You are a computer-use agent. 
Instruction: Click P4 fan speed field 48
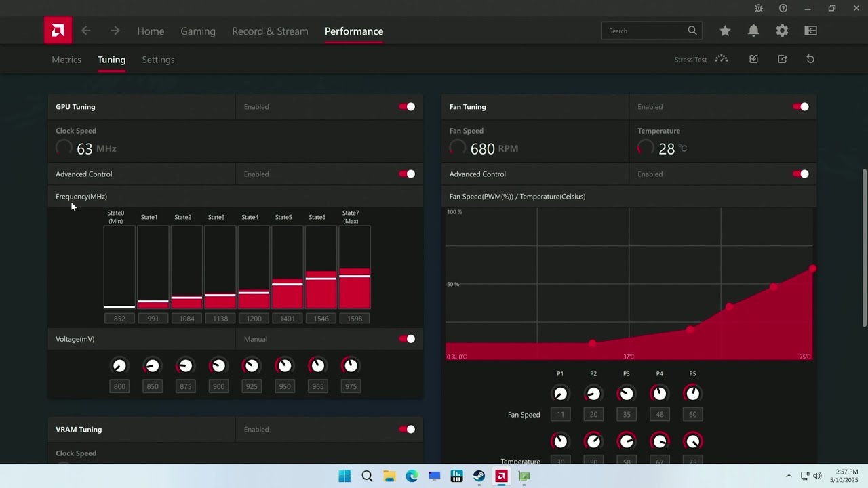click(x=659, y=414)
